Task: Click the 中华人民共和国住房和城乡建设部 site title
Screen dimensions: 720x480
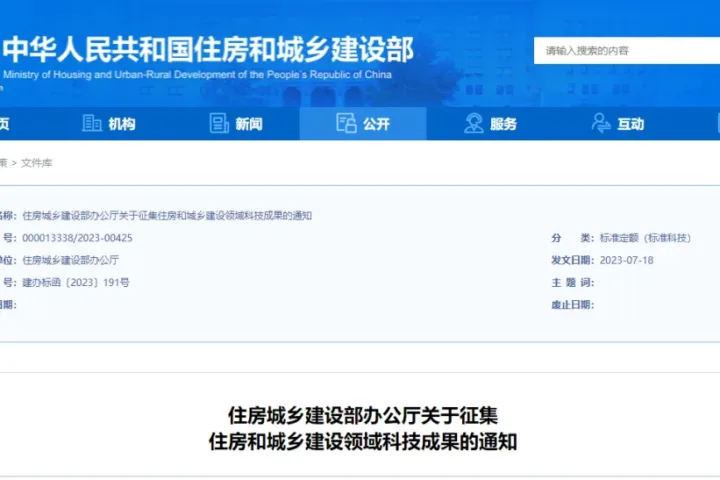Action: point(208,49)
